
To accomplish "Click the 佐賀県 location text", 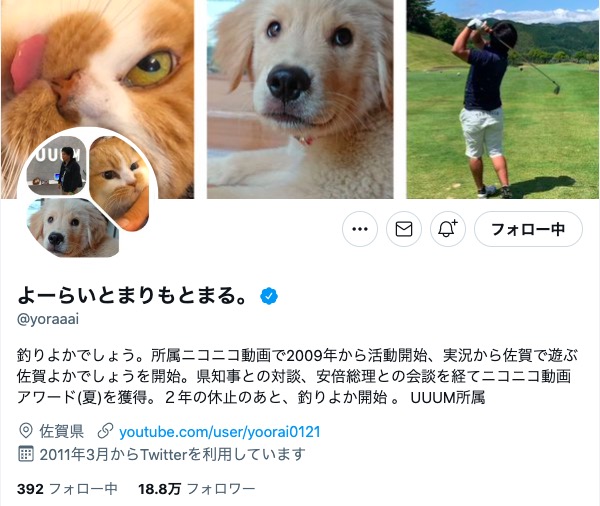I will [61, 431].
